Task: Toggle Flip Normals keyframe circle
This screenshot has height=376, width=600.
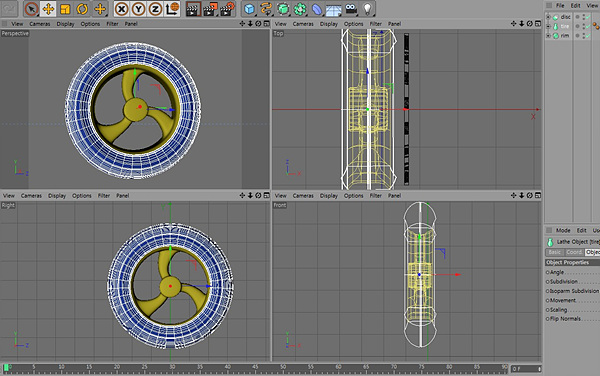Action: coord(548,319)
